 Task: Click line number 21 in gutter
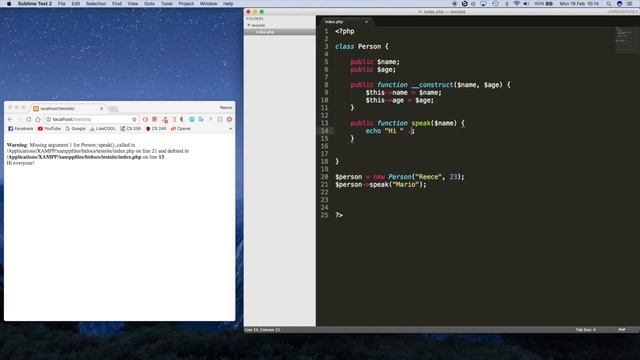[324, 184]
